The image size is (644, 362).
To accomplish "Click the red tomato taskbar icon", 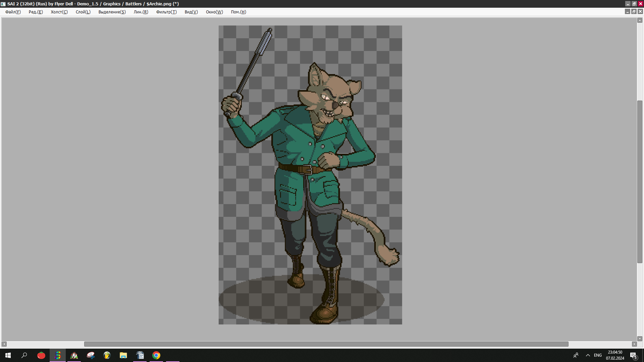I will 41,355.
